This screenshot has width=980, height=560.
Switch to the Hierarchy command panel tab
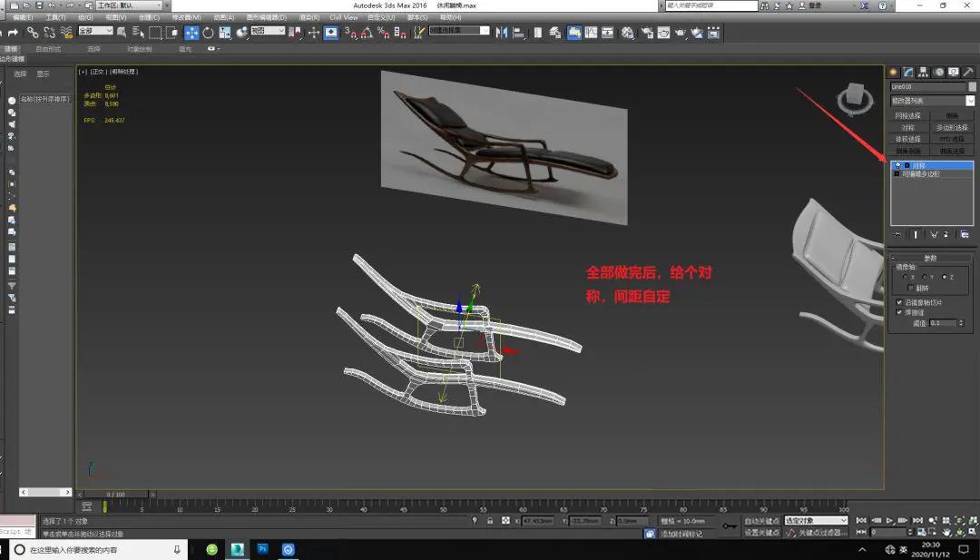[x=923, y=72]
